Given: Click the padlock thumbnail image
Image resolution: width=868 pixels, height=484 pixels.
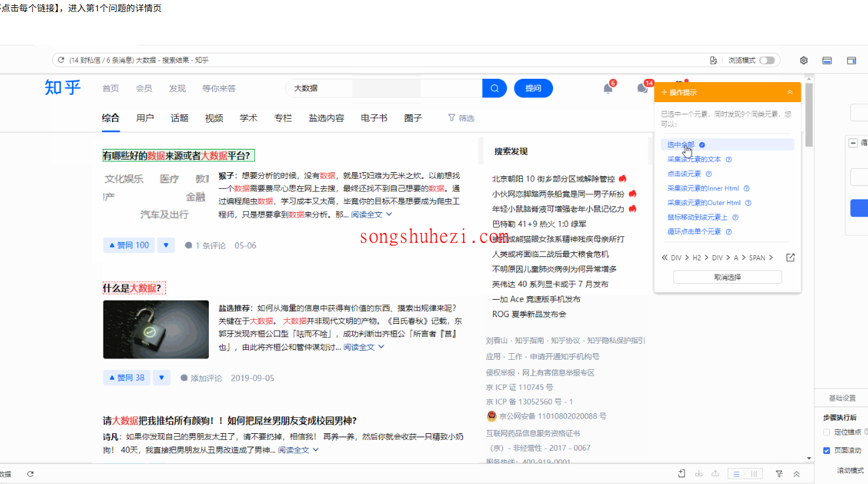Looking at the screenshot, I should tap(156, 329).
